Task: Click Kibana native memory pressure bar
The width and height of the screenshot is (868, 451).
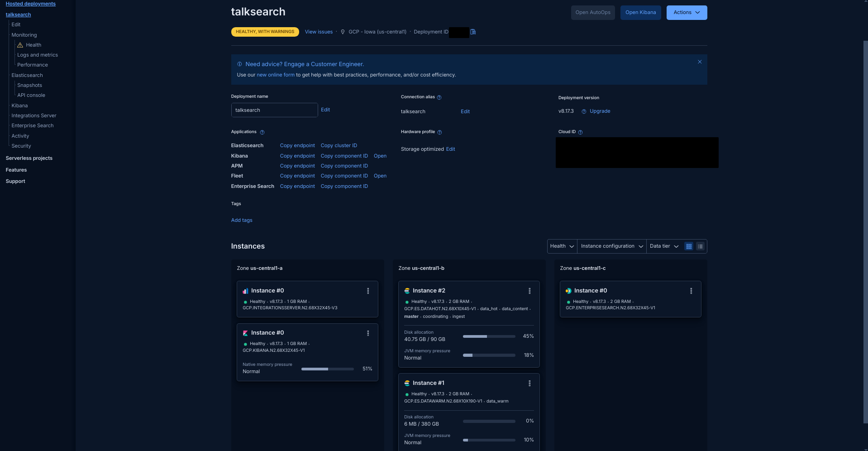Action: [328, 369]
